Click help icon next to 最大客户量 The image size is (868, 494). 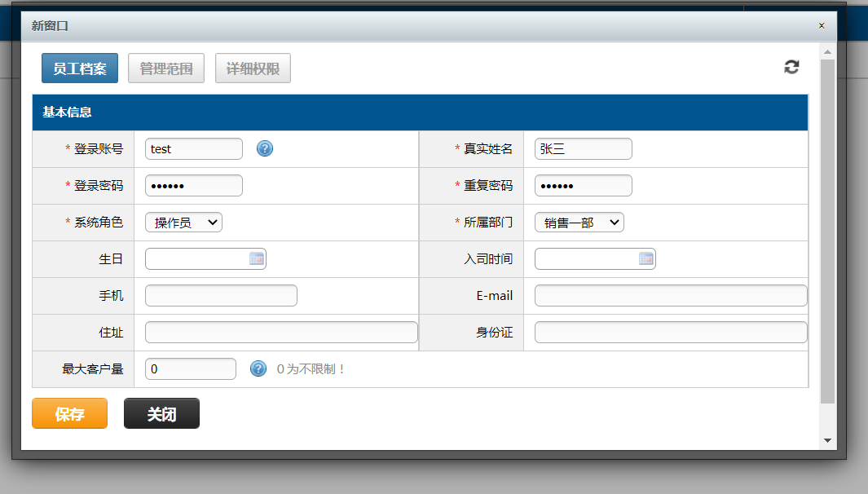[x=258, y=368]
